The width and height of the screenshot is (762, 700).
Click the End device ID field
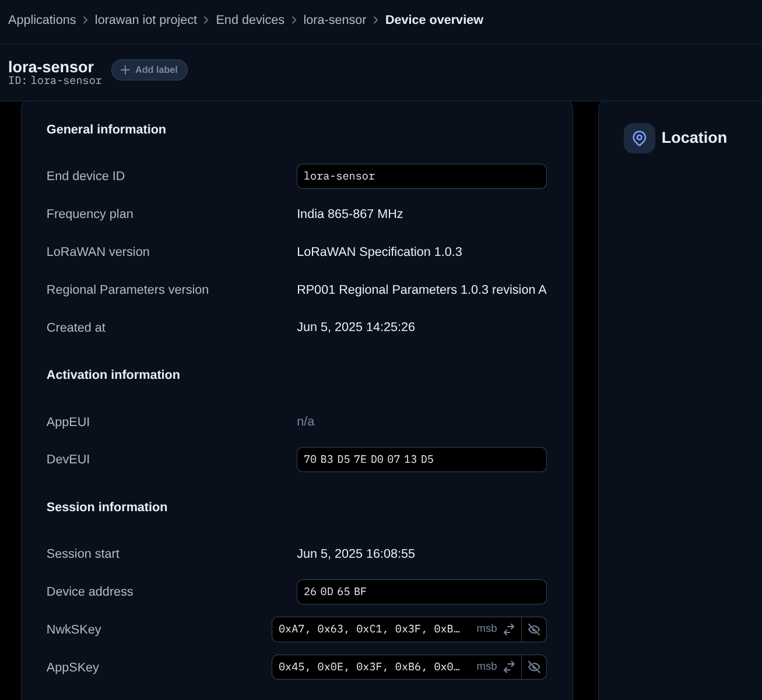point(422,176)
